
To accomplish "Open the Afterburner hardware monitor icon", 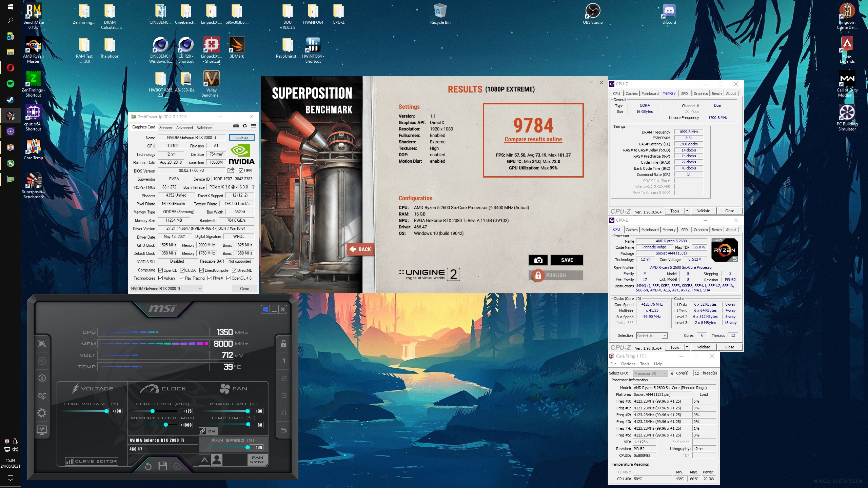I will click(x=42, y=430).
